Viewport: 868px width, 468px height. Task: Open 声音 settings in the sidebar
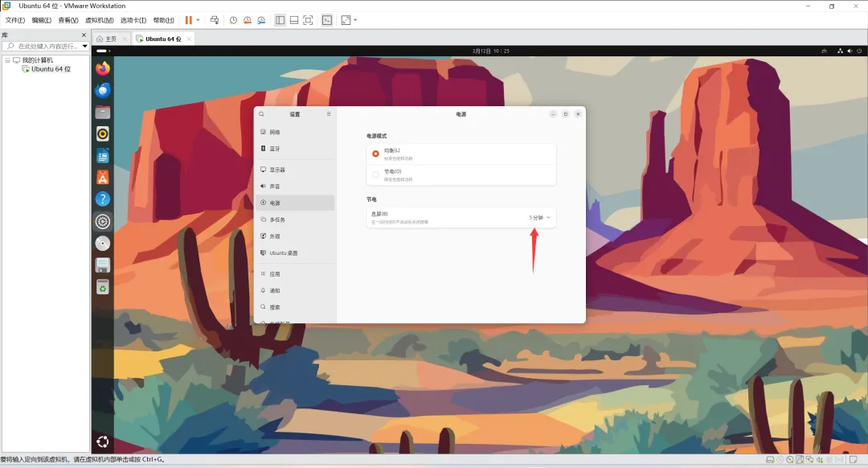point(295,186)
